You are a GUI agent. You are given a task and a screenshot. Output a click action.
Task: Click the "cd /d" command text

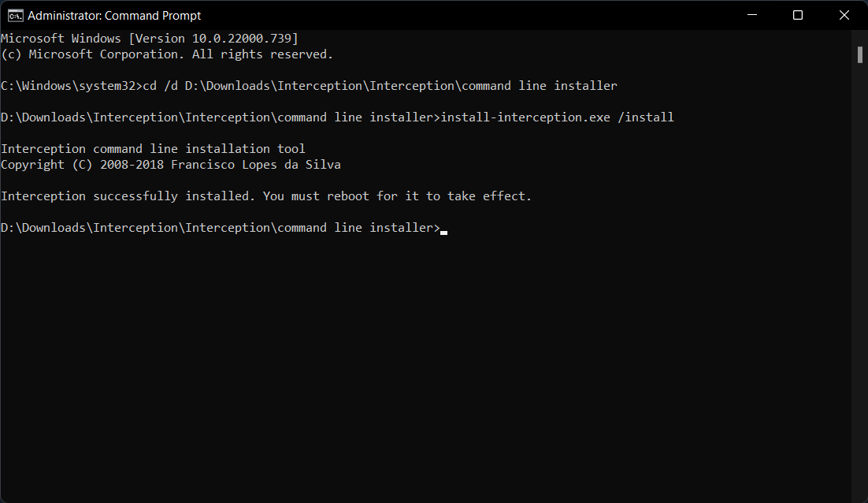pos(160,86)
